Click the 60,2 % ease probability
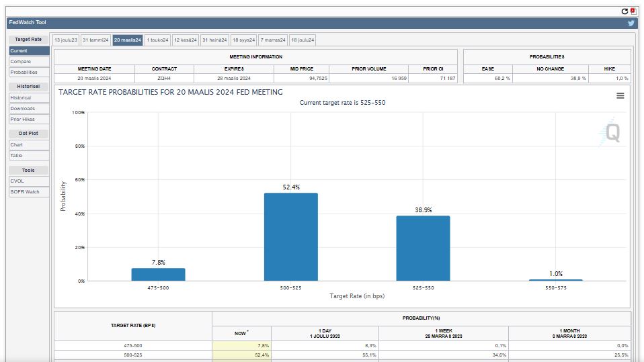This screenshot has width=644, height=362. tap(502, 78)
